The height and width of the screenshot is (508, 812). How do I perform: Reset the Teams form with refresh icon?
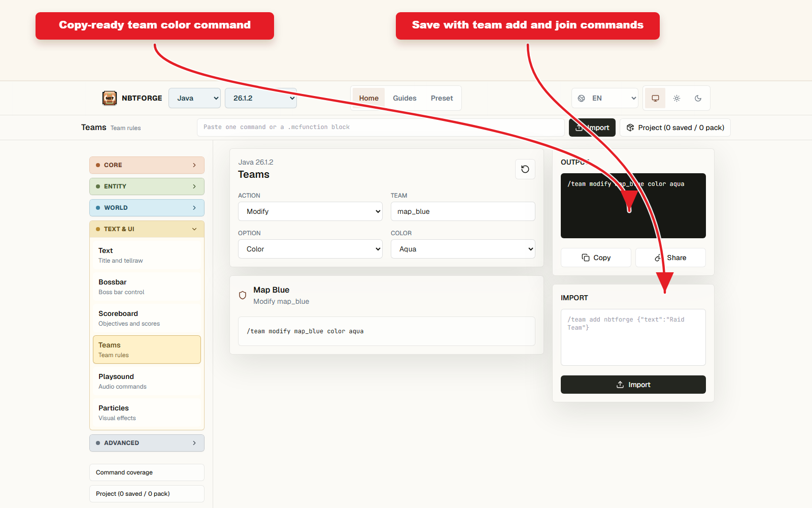click(525, 169)
